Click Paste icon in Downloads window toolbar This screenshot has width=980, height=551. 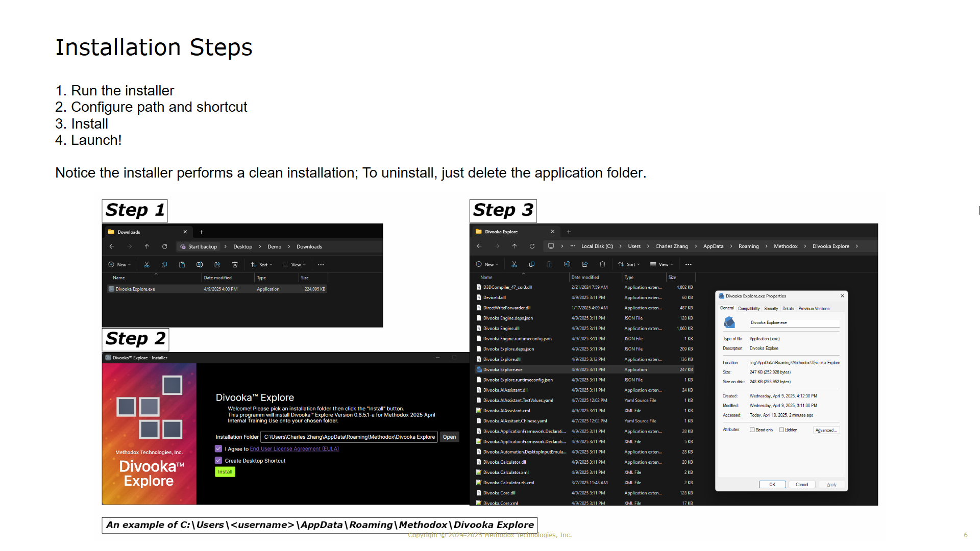pyautogui.click(x=182, y=265)
